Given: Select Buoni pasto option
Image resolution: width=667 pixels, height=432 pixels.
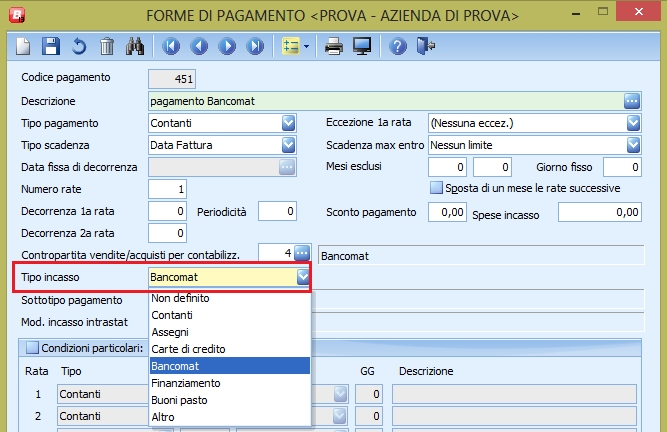Looking at the screenshot, I should pyautogui.click(x=230, y=400).
